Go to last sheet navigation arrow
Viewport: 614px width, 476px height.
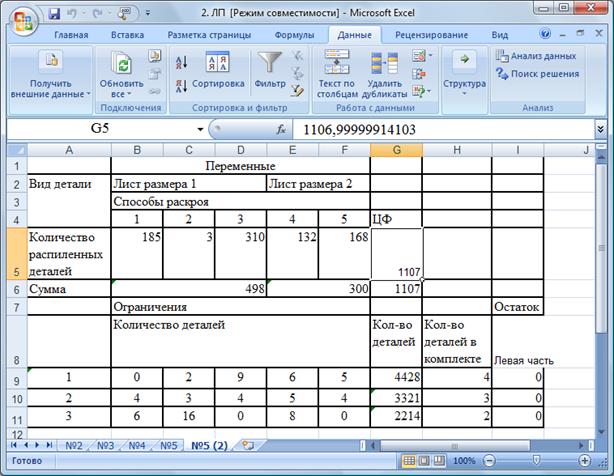click(49, 445)
